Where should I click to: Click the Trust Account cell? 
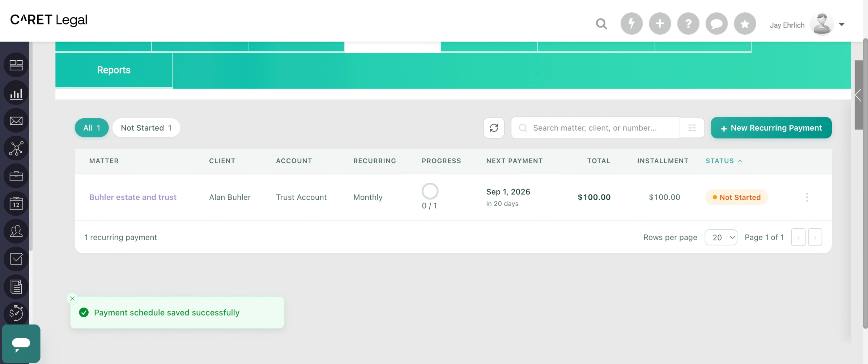(301, 197)
